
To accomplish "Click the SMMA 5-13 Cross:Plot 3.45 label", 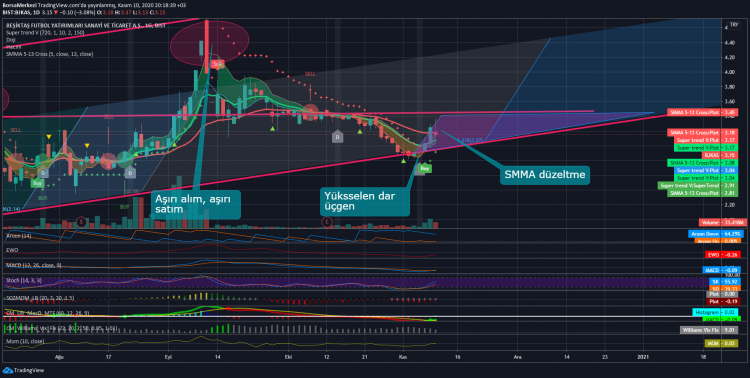I will point(702,112).
